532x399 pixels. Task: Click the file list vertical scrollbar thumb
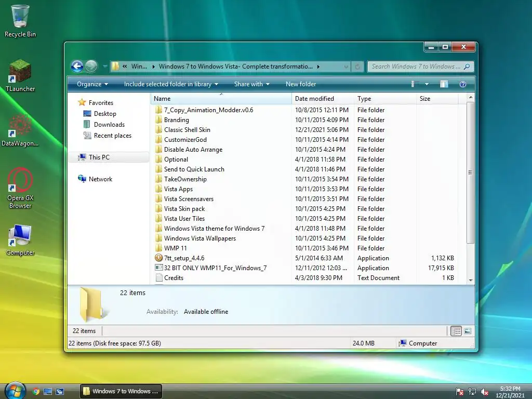click(x=470, y=172)
